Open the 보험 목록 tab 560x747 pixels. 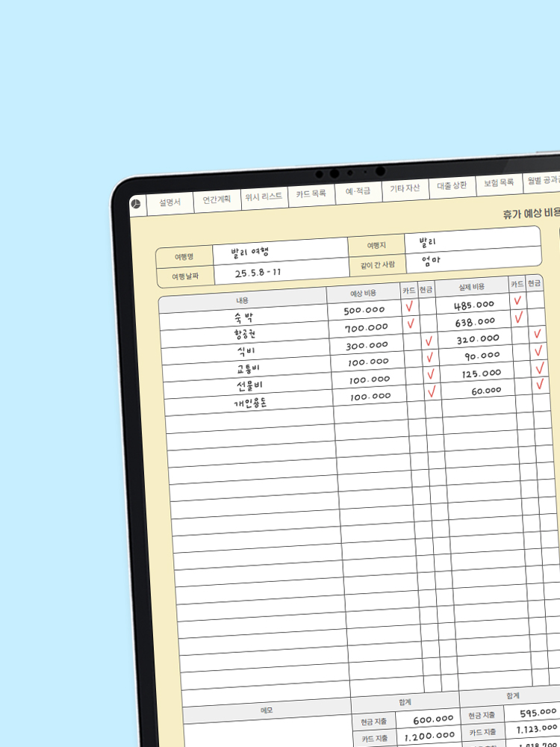498,182
